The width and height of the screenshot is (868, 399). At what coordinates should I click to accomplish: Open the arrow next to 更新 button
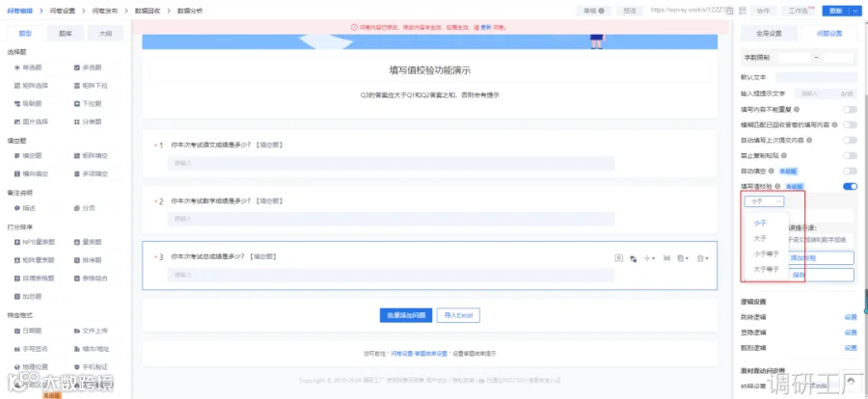pos(855,11)
